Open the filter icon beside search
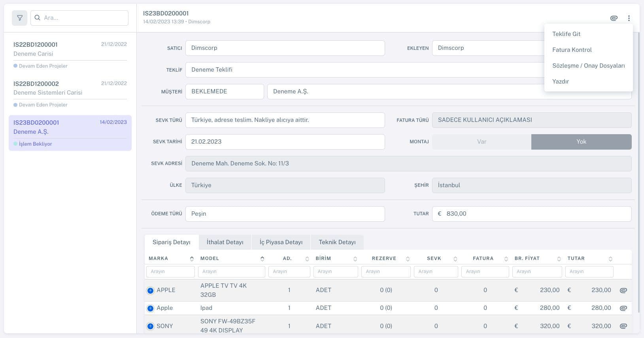This screenshot has width=644, height=338. [19, 18]
